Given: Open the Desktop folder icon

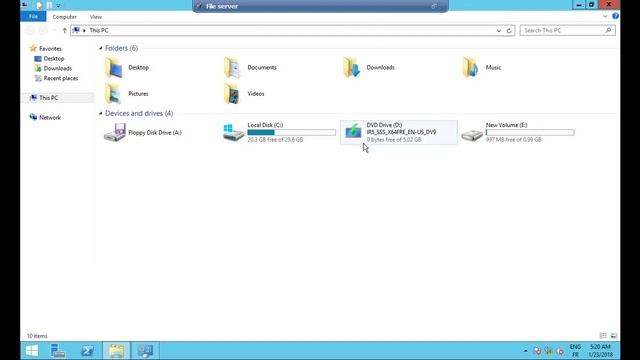Looking at the screenshot, I should (x=114, y=68).
